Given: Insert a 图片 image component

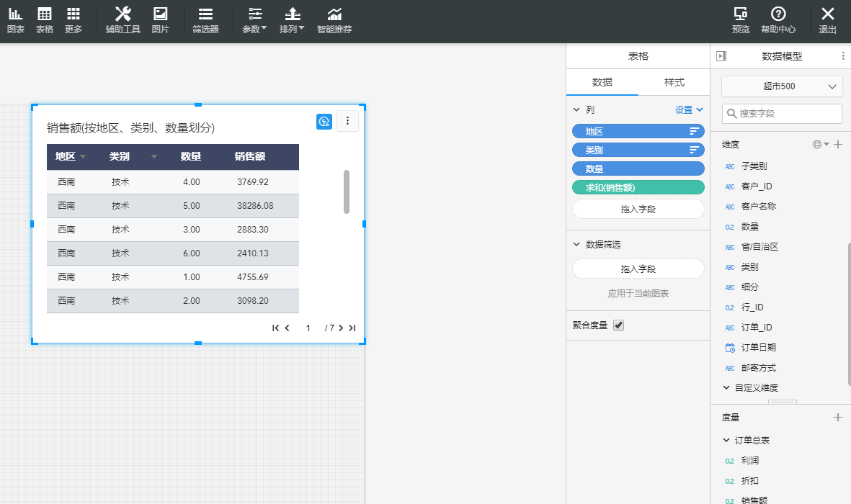Looking at the screenshot, I should tap(161, 21).
